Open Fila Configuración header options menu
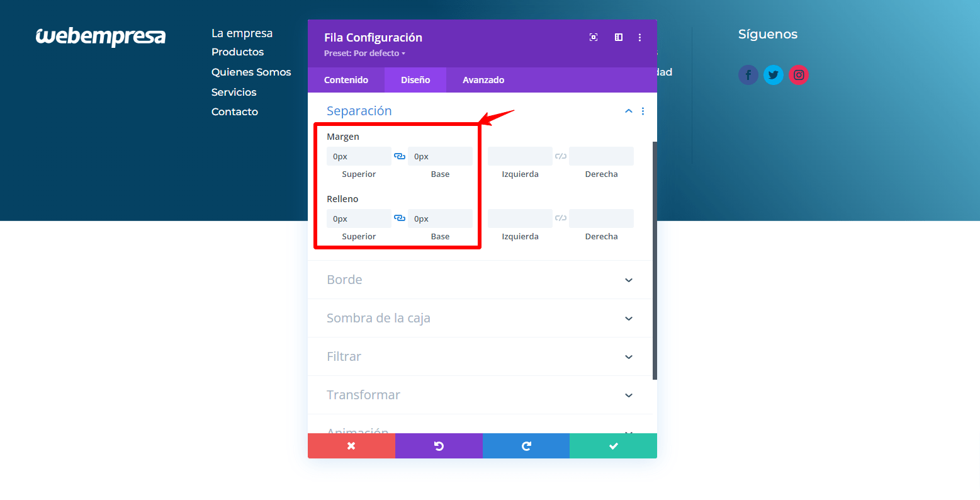The width and height of the screenshot is (980, 500). click(639, 37)
